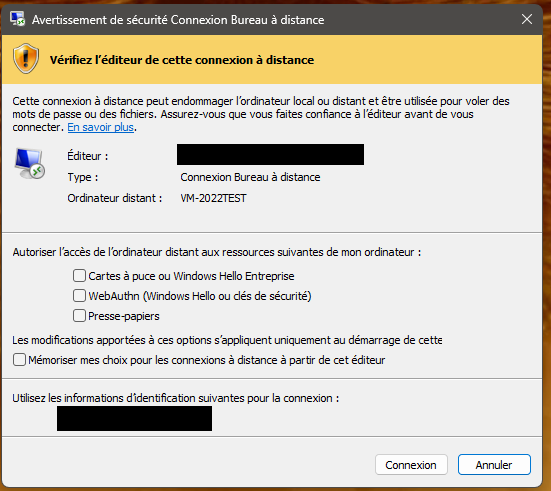Click the Remote Desktop icon in title bar
The height and width of the screenshot is (491, 551).
click(17, 19)
